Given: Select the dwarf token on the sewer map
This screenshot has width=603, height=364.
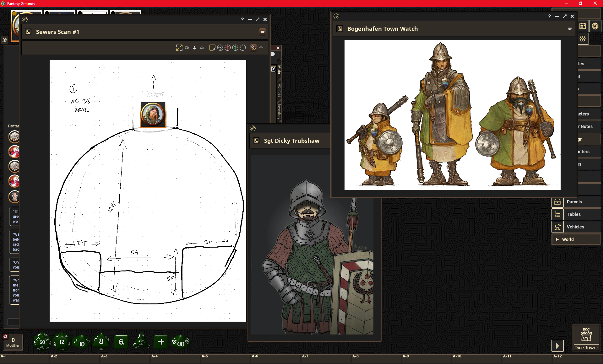Looking at the screenshot, I should [x=153, y=115].
